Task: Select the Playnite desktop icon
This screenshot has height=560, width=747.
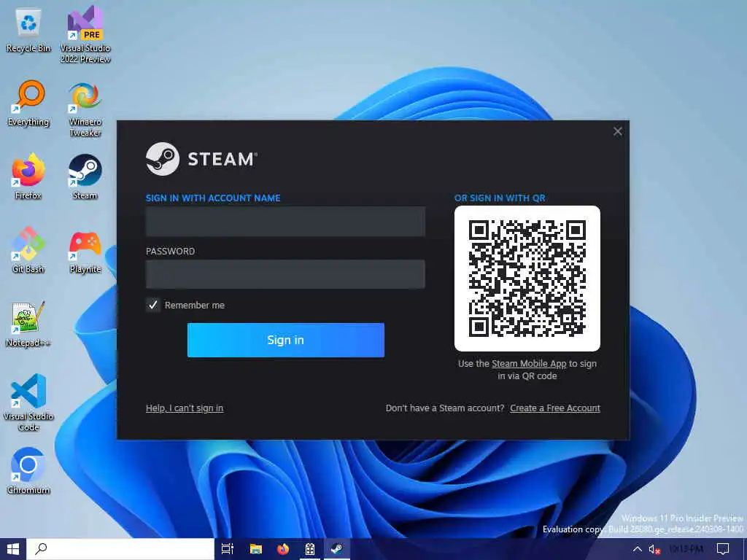Action: coord(85,252)
